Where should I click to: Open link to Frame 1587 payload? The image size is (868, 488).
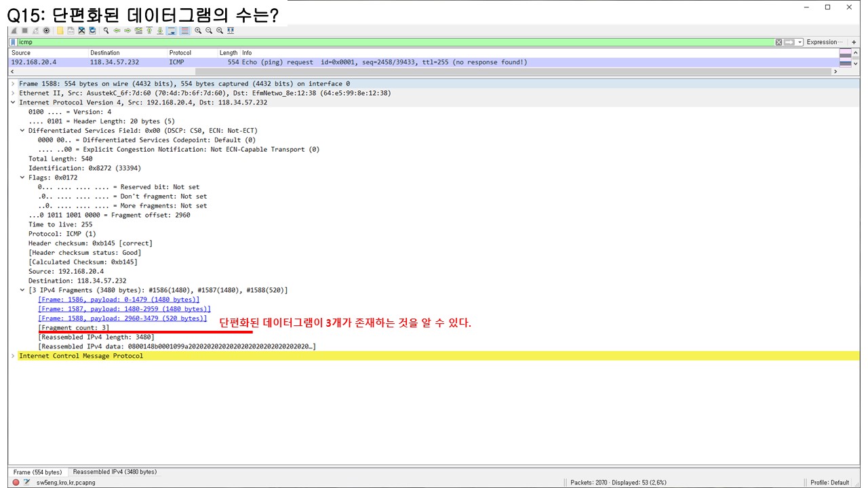click(x=125, y=309)
